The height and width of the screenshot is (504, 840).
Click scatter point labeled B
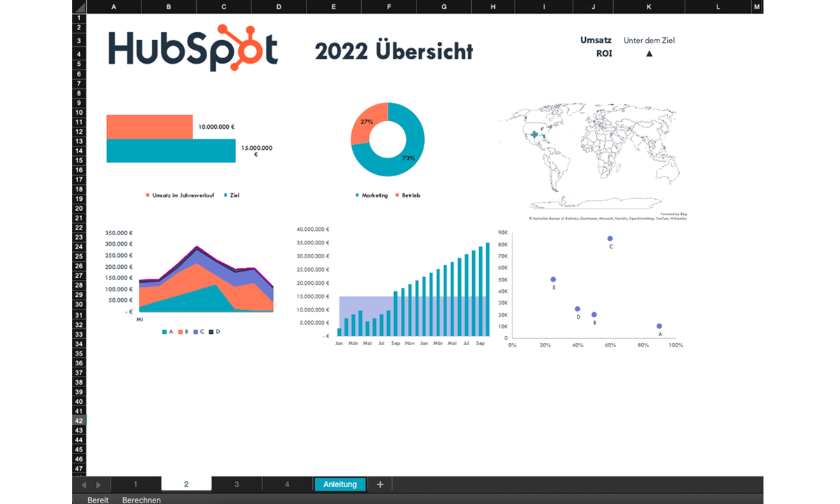[594, 314]
